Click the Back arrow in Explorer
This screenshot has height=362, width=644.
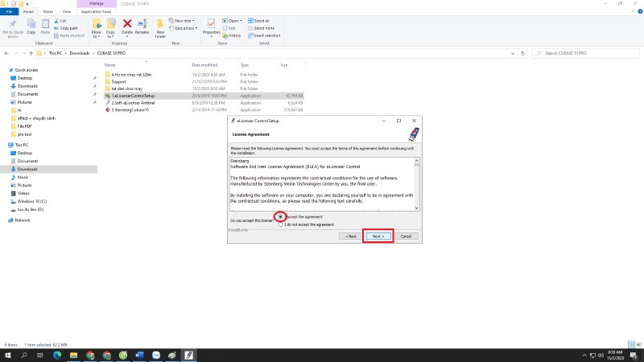(6, 53)
